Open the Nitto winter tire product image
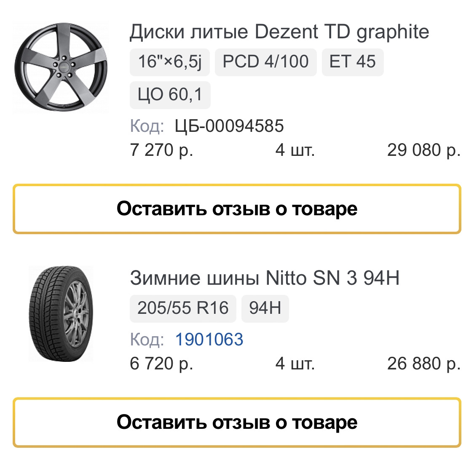 (x=62, y=313)
